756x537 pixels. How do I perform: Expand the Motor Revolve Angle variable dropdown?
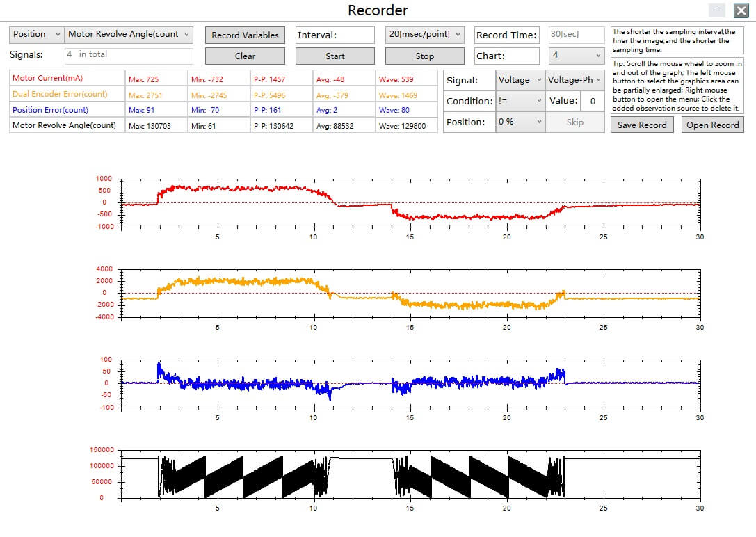(x=129, y=34)
